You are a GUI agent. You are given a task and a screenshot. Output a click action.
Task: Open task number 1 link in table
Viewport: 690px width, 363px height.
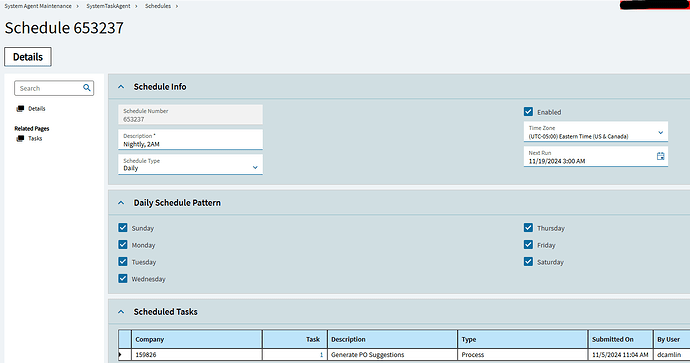(x=321, y=355)
